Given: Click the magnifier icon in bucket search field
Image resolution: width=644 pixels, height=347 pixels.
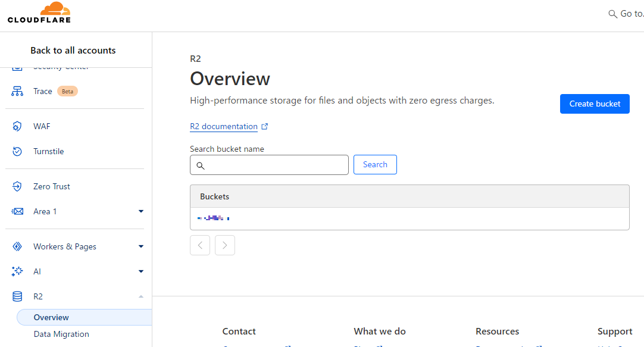Looking at the screenshot, I should pos(201,165).
